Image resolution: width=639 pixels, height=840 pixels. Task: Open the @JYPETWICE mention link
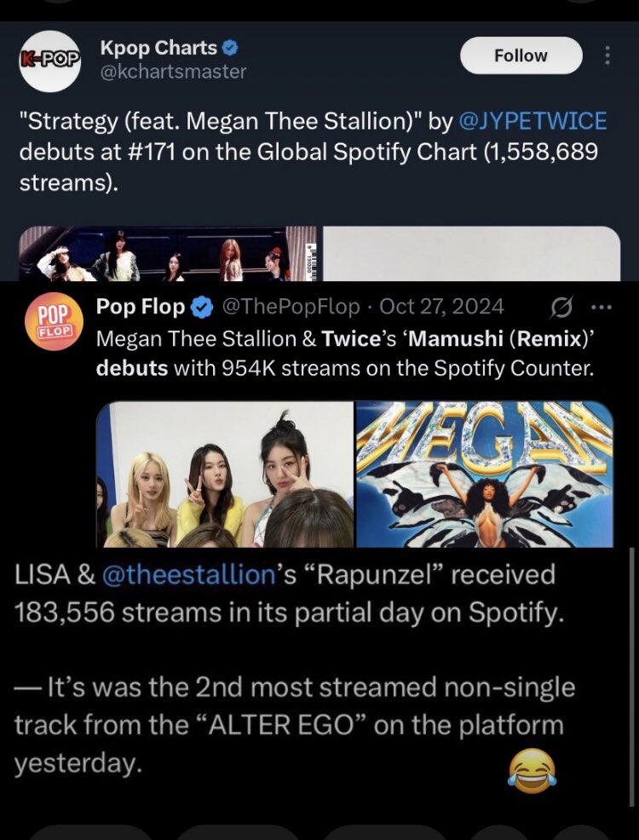(x=533, y=121)
